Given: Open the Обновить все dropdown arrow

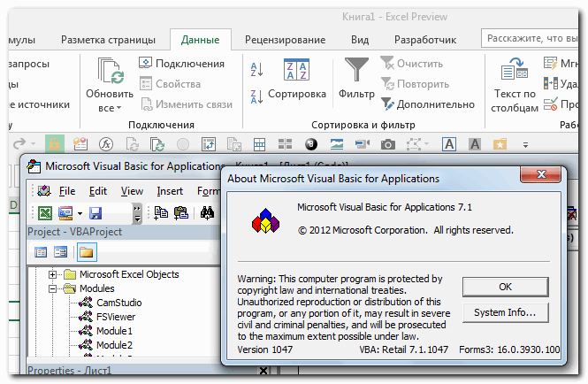Looking at the screenshot, I should pyautogui.click(x=118, y=108).
